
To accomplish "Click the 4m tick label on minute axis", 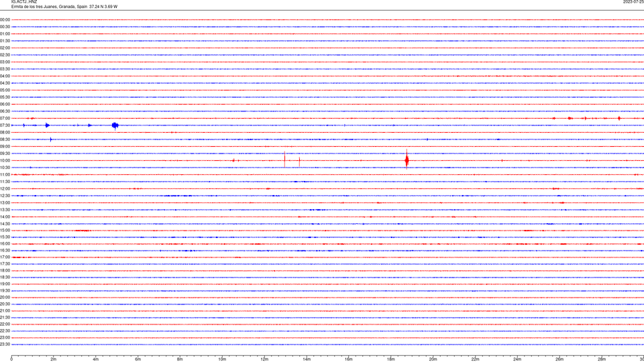I will pos(96,359).
